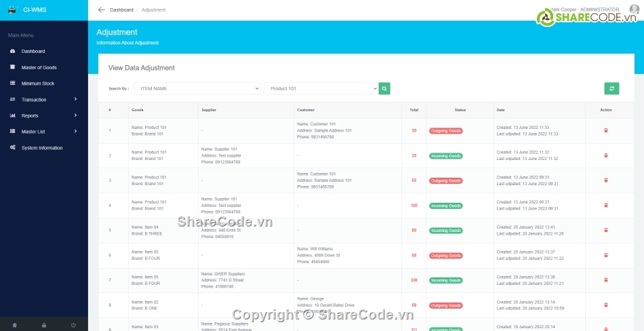Delete row 3 with total 55
Viewport: 644px width, 331px height.
606,180
